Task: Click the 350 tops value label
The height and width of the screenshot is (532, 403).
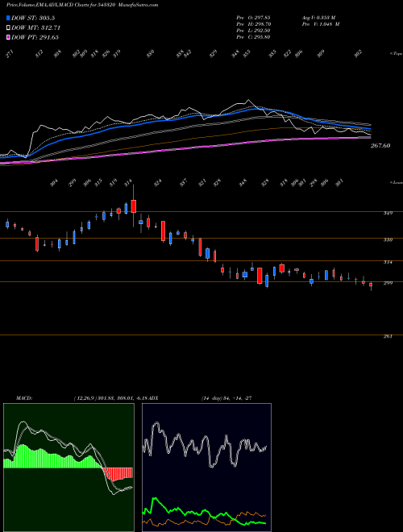Action: (x=150, y=54)
